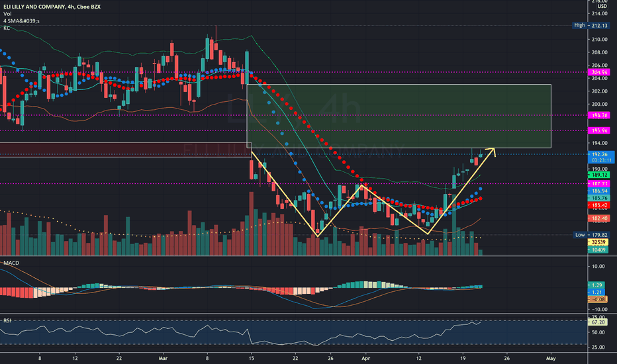The width and height of the screenshot is (617, 364).
Task: Click the red 185.42 price label
Action: tap(598, 205)
